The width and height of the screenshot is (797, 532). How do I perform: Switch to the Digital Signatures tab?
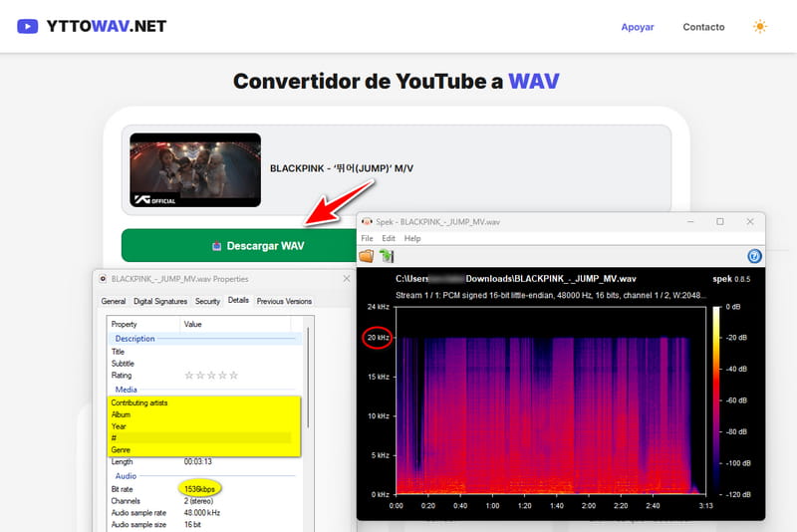pyautogui.click(x=160, y=301)
